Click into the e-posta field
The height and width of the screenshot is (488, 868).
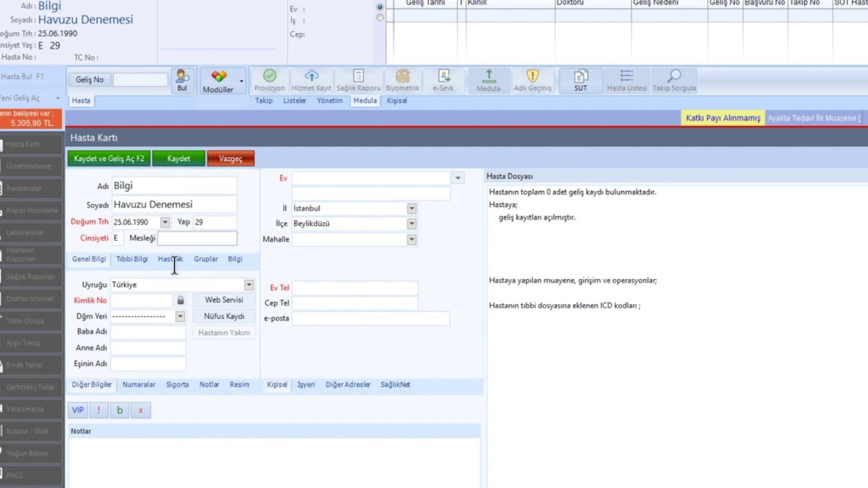[x=370, y=319]
